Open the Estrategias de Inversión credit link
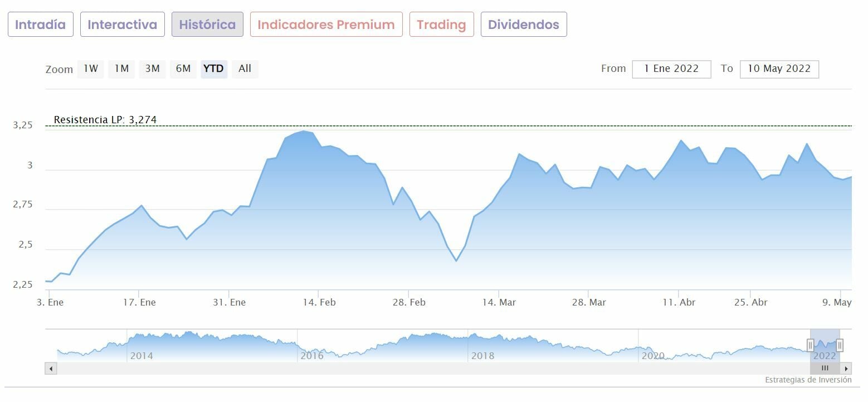868x402 pixels. pos(808,380)
